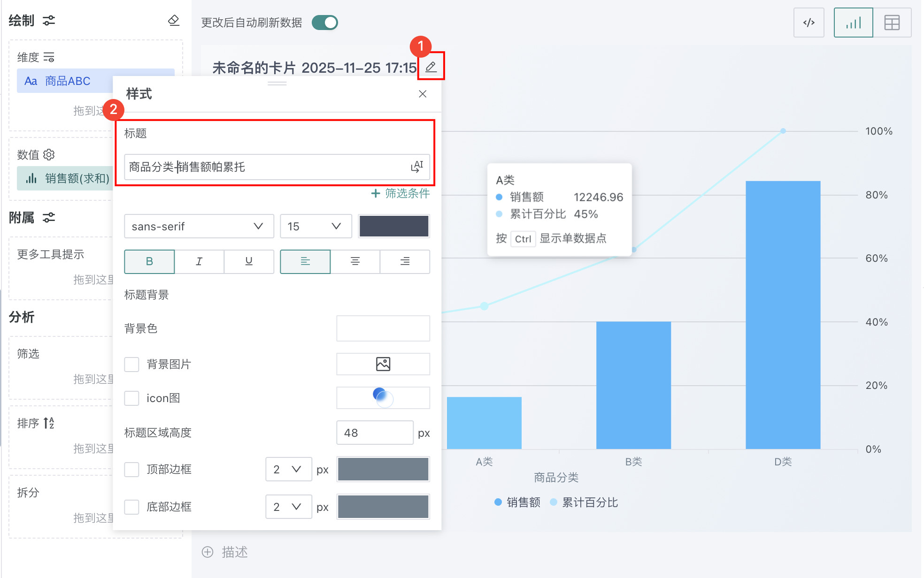Expand the 底部边框 width dropdown

coord(288,507)
